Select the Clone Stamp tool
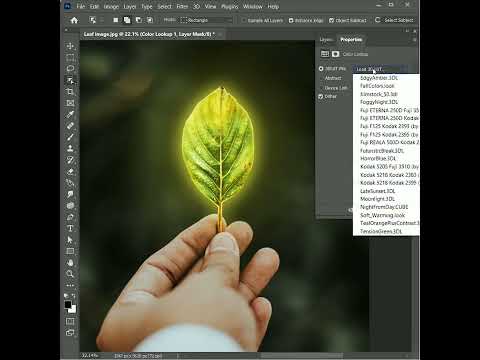Viewport: 480px width, 360px height. coord(70,148)
